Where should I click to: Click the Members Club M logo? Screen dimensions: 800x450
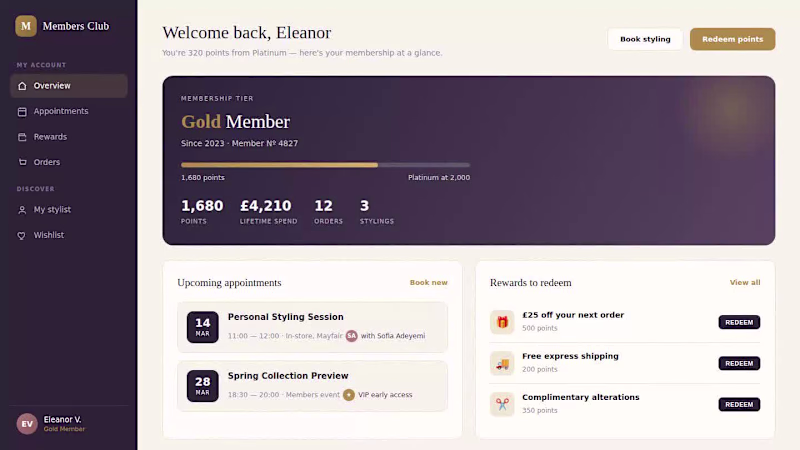tap(26, 26)
